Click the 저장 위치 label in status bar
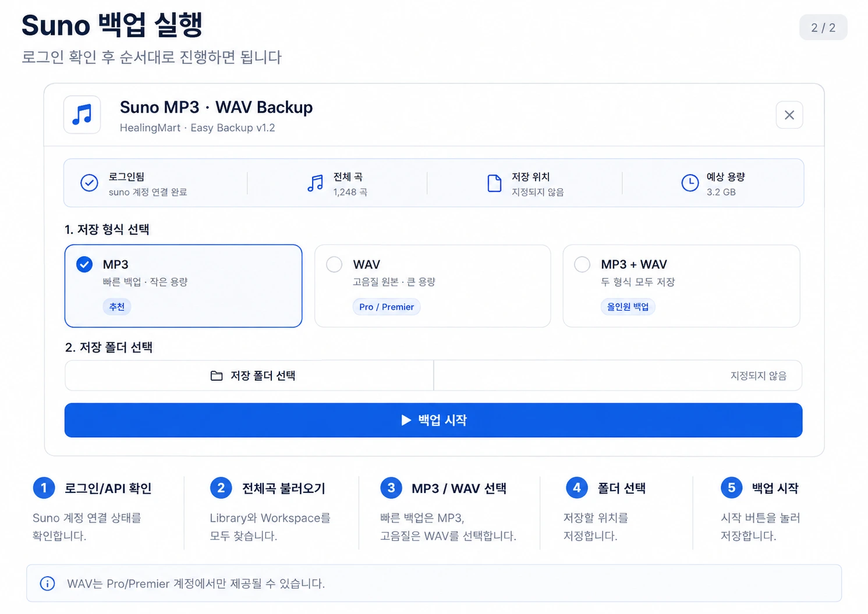Screen dimensions: 868x614 pyautogui.click(x=531, y=177)
